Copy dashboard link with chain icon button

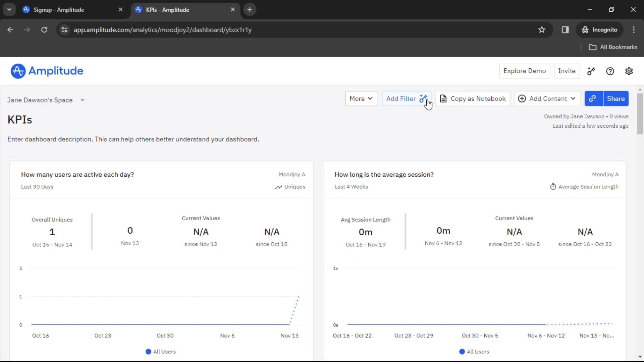593,99
